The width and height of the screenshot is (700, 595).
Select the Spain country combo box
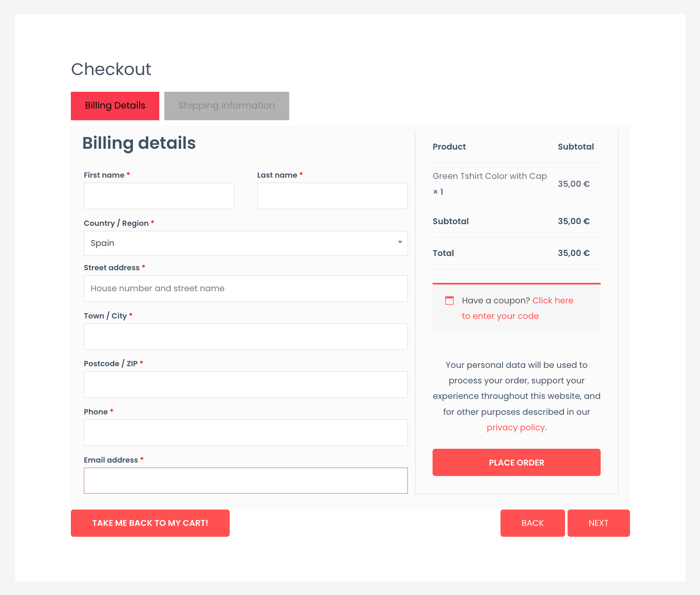click(x=246, y=243)
